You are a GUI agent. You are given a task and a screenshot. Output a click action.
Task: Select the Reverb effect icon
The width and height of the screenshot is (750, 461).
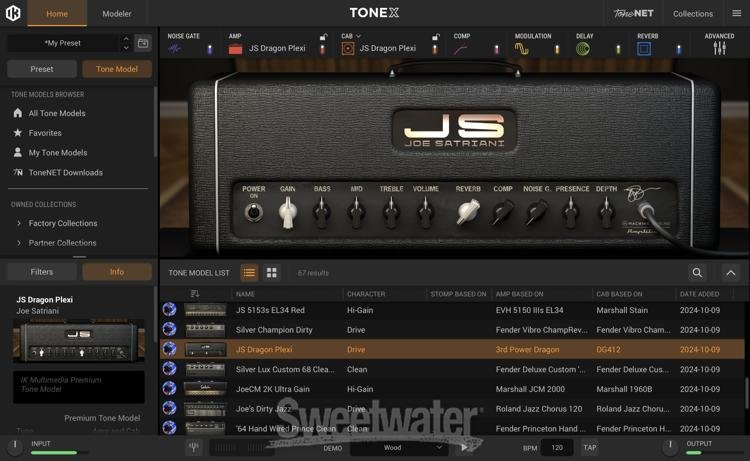(644, 48)
